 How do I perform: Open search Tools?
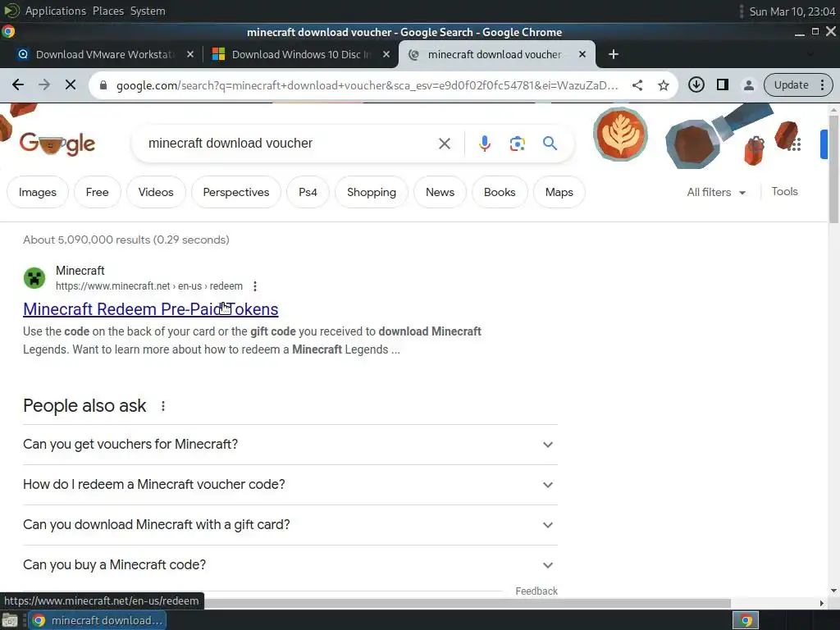coord(784,191)
